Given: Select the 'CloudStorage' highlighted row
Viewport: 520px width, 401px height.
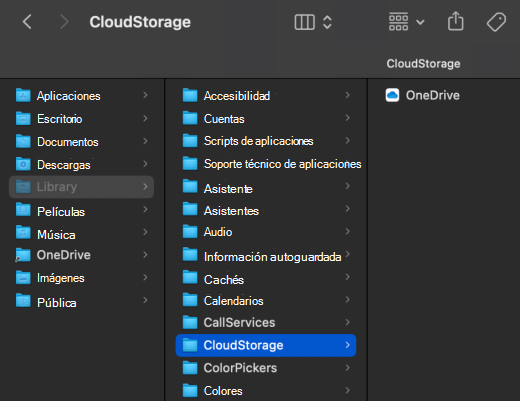Looking at the screenshot, I should click(x=266, y=345).
